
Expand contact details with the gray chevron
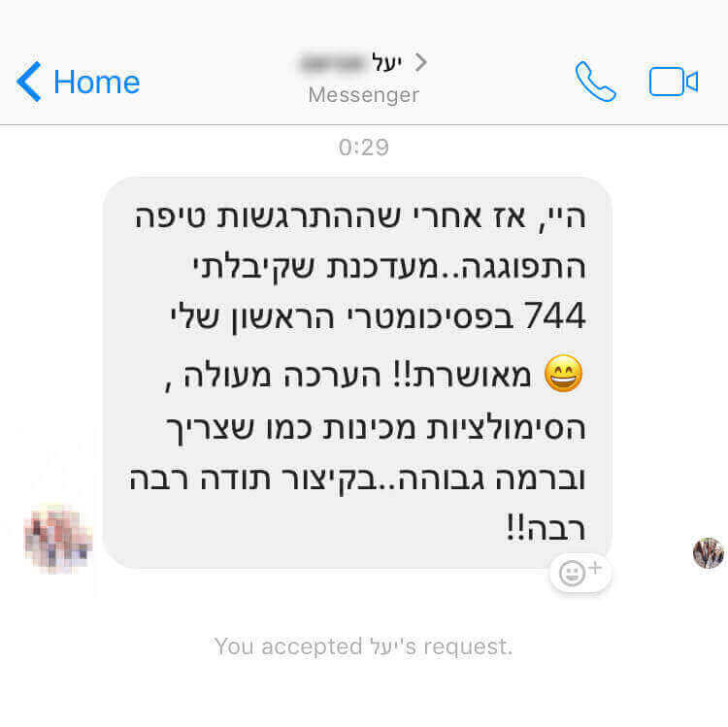click(x=420, y=62)
